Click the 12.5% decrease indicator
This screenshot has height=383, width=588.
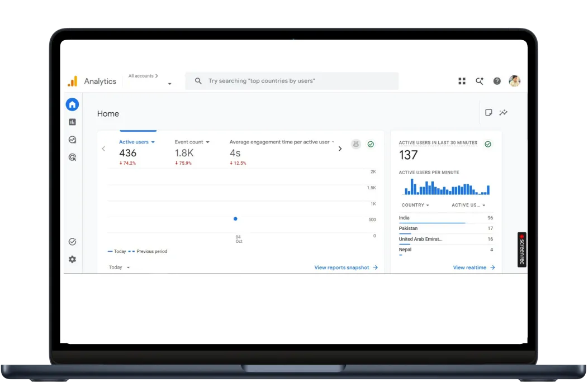(238, 163)
